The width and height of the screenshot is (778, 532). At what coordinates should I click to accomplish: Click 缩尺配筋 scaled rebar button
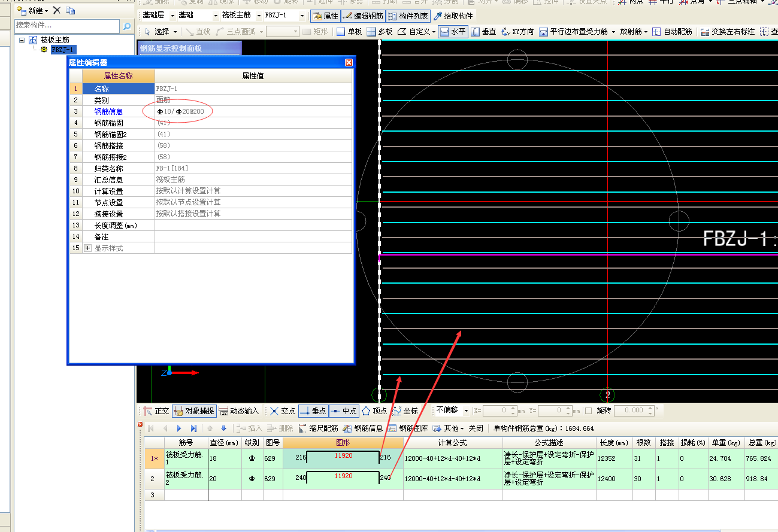tap(318, 428)
